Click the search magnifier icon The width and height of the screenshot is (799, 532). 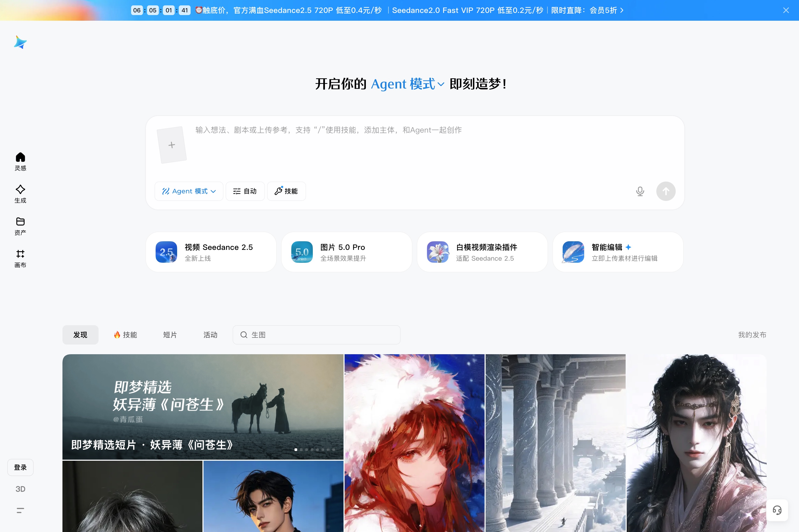244,335
